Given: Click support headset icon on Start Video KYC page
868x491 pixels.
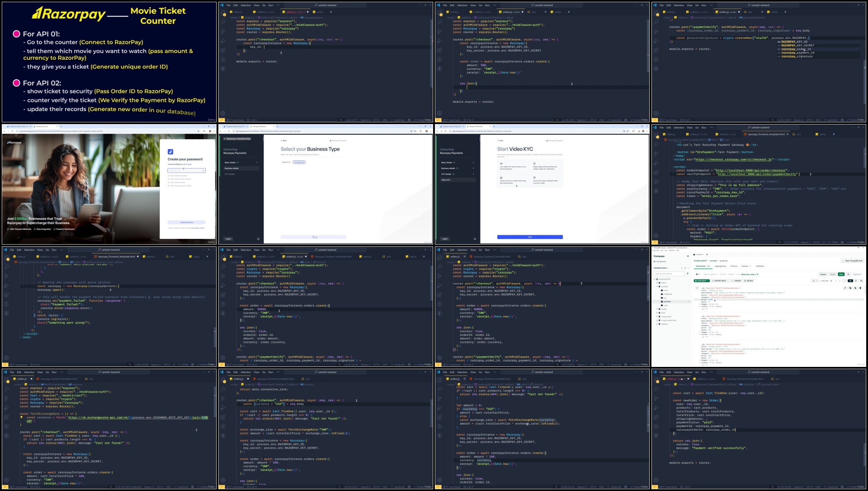Looking at the screenshot, I should (x=475, y=239).
